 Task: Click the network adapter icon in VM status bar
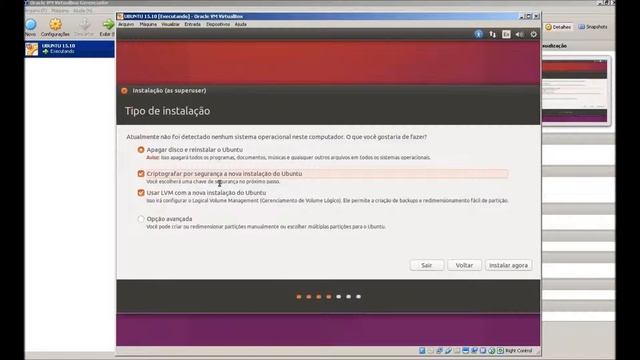(439, 351)
